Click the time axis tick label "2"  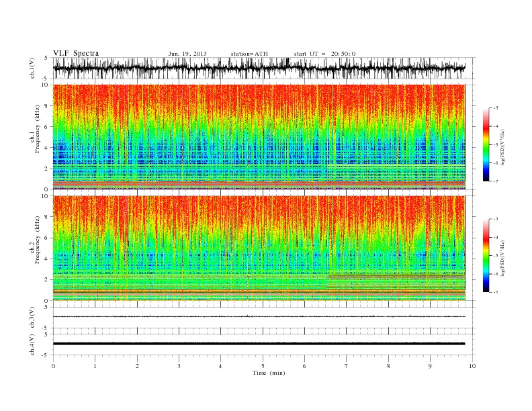137,366
